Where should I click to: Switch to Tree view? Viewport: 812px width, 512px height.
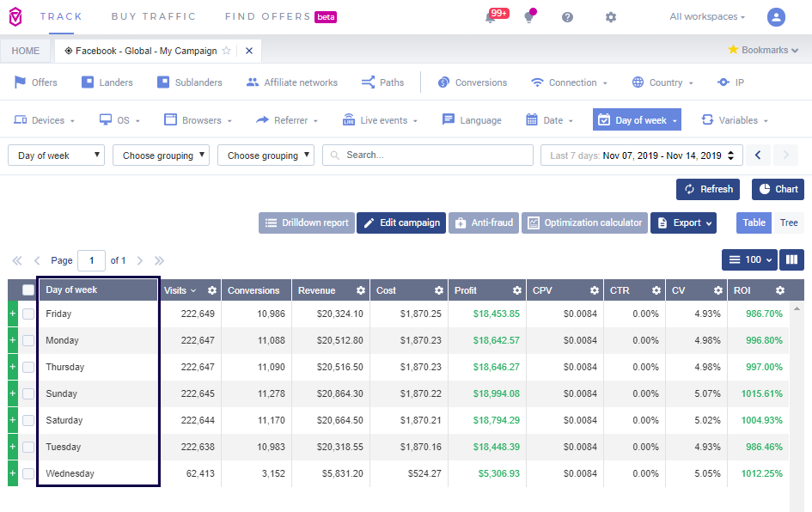(x=788, y=222)
